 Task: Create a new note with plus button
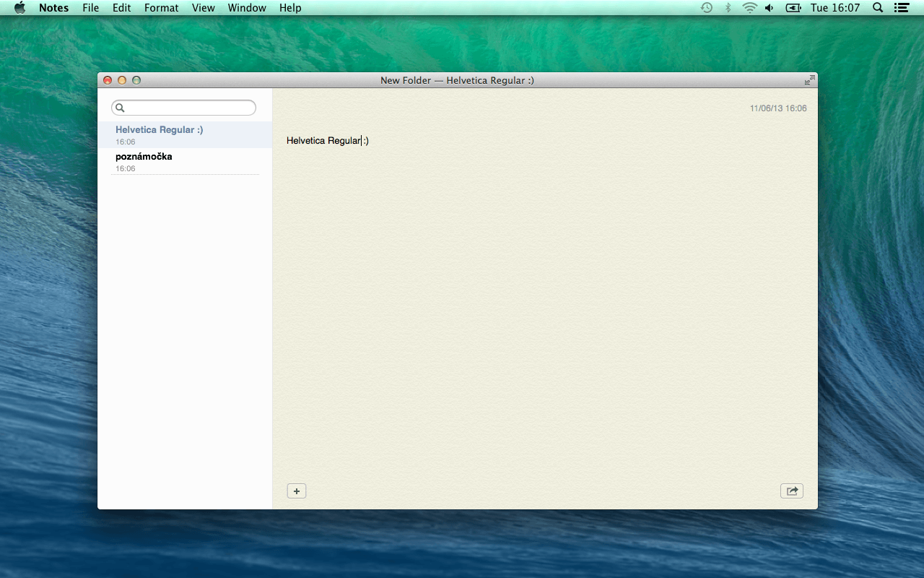click(x=297, y=491)
